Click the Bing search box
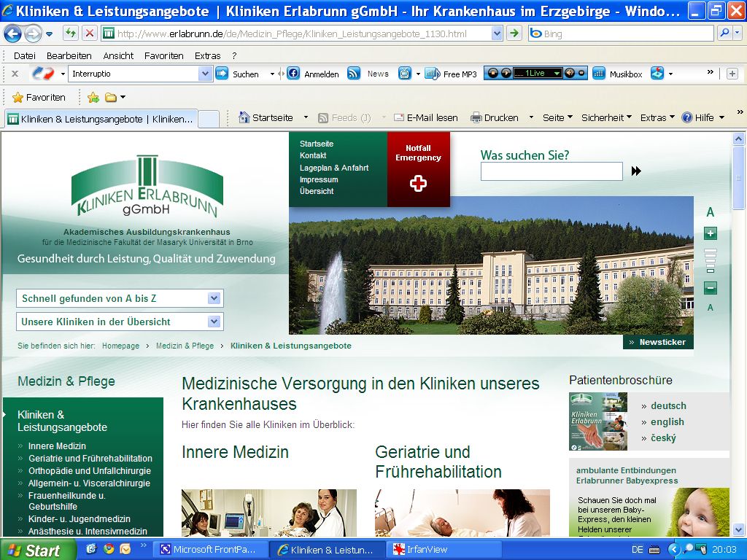747x560 pixels. [620, 34]
